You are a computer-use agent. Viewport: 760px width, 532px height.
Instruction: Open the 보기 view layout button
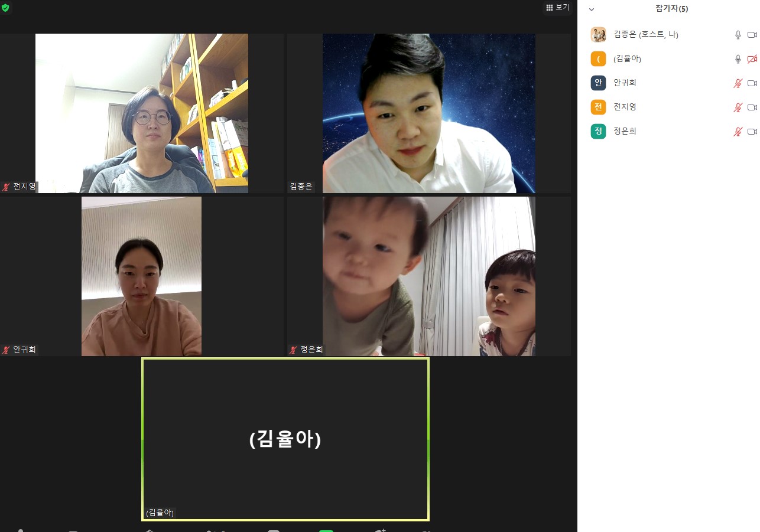click(x=558, y=8)
